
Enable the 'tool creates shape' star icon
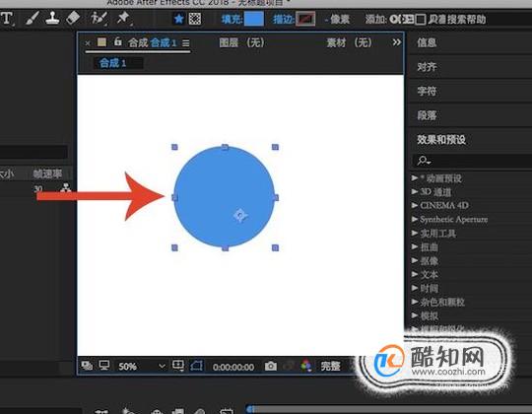pos(178,19)
